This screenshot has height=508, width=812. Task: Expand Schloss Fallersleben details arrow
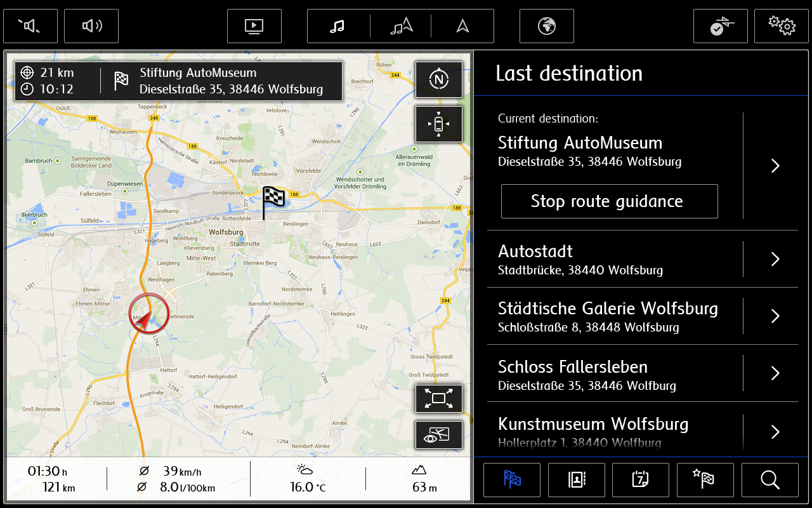coord(775,373)
